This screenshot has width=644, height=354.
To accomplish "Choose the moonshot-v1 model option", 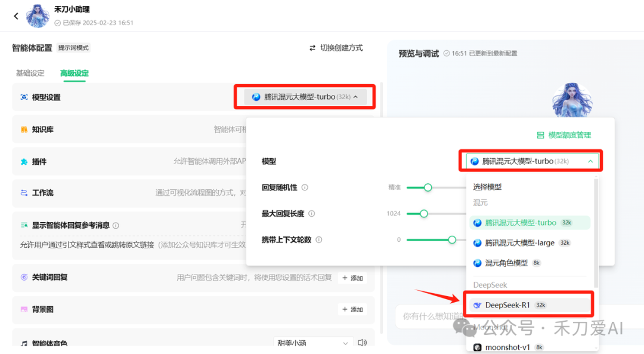I will pyautogui.click(x=530, y=347).
